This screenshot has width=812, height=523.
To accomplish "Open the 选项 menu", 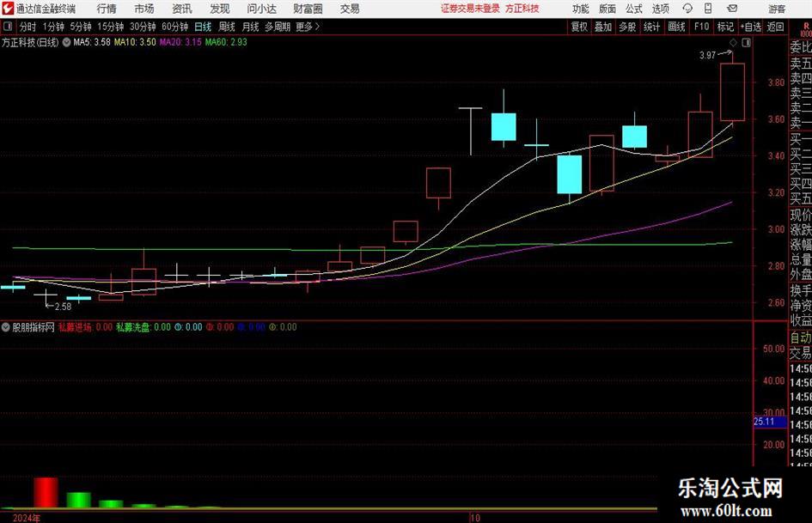I will [x=661, y=9].
